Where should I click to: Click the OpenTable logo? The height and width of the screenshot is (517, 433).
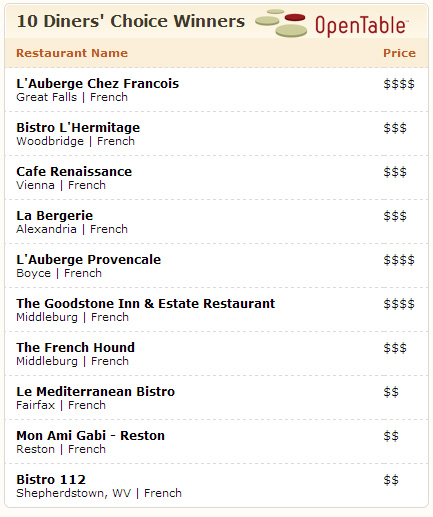click(x=331, y=23)
